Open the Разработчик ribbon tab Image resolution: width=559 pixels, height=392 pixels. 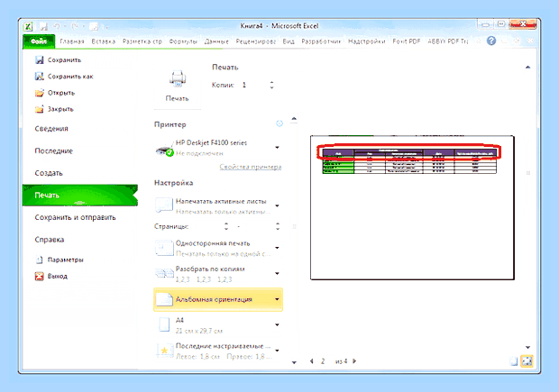pos(321,41)
